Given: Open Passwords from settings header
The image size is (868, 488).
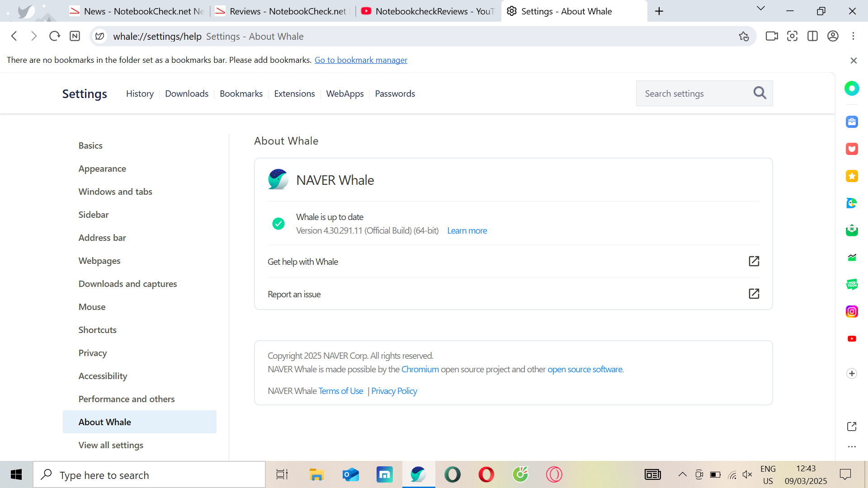Looking at the screenshot, I should point(395,94).
